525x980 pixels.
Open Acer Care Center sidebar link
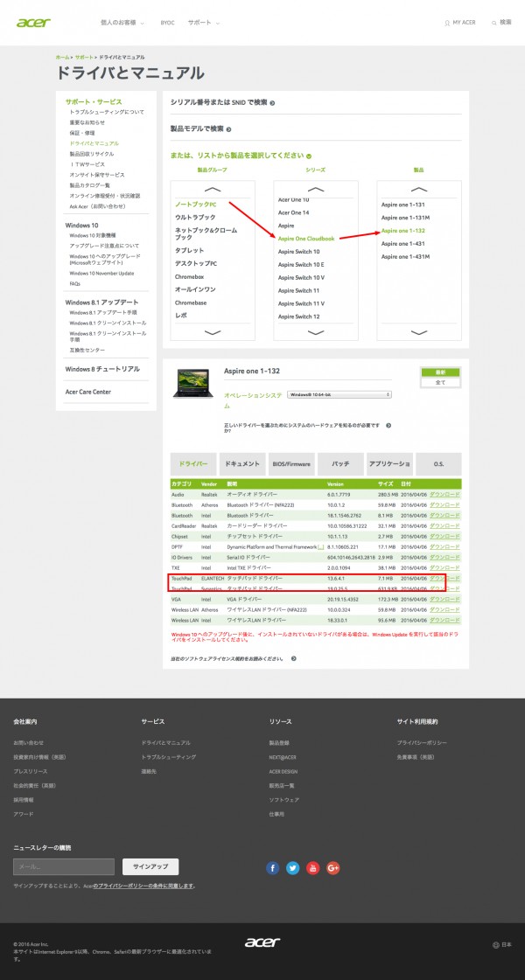88,392
